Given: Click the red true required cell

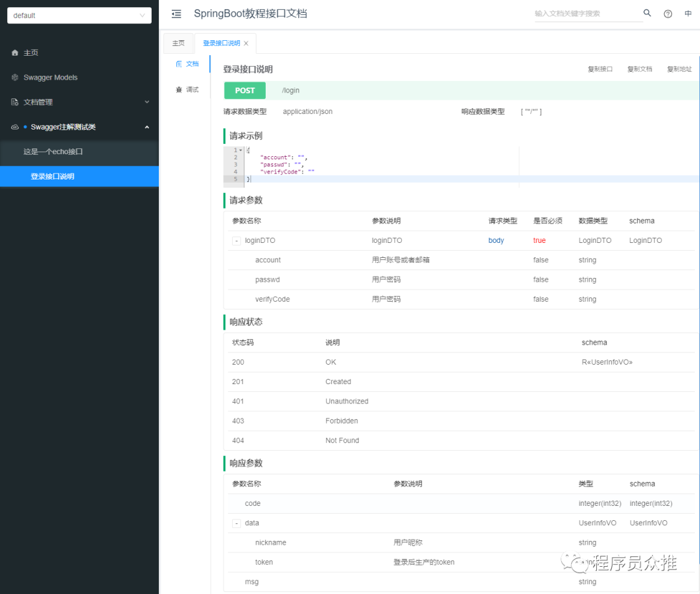Looking at the screenshot, I should 539,240.
